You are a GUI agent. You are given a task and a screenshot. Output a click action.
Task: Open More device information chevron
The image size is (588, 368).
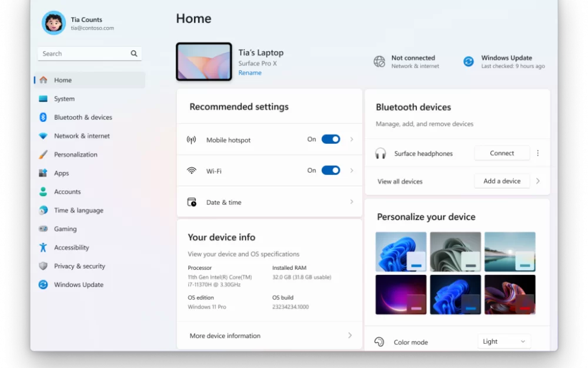350,336
